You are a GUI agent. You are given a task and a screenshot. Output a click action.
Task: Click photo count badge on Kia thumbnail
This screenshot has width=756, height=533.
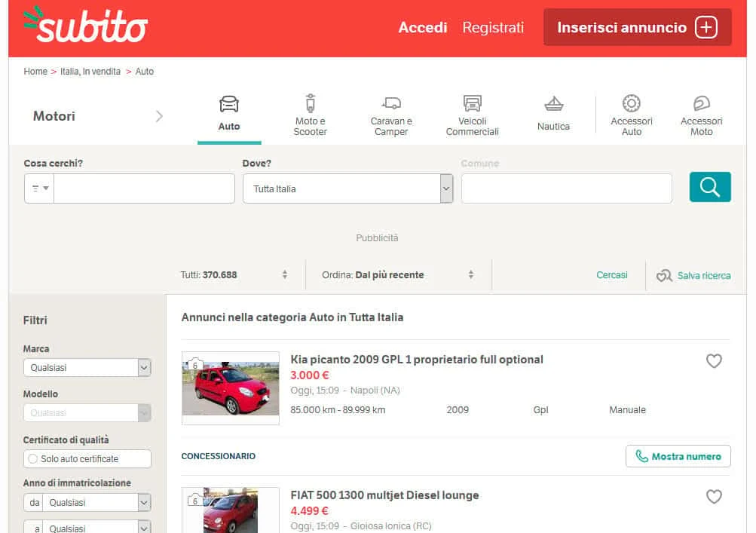tap(194, 365)
